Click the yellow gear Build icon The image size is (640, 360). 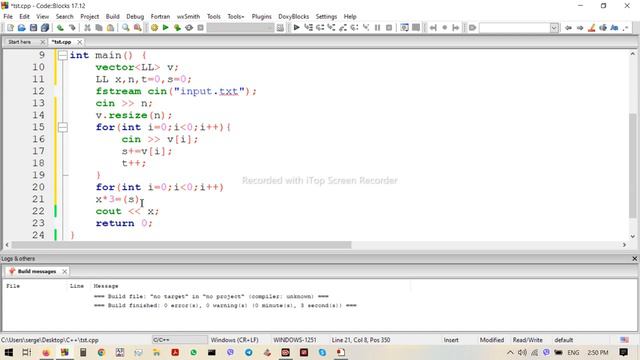(154, 28)
